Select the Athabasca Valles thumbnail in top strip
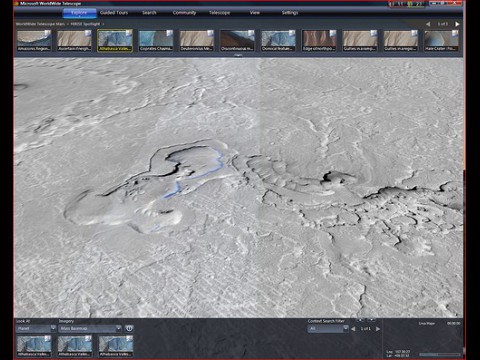 pyautogui.click(x=115, y=40)
